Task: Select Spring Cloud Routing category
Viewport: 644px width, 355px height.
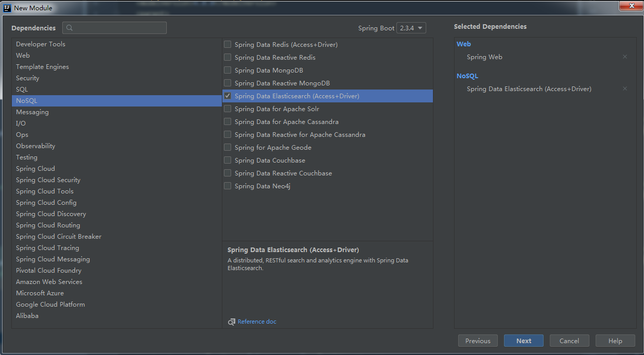Action: [116, 225]
